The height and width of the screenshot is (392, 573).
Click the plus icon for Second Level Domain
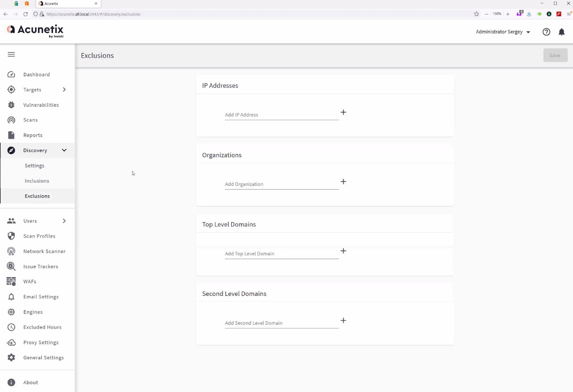[x=343, y=320]
